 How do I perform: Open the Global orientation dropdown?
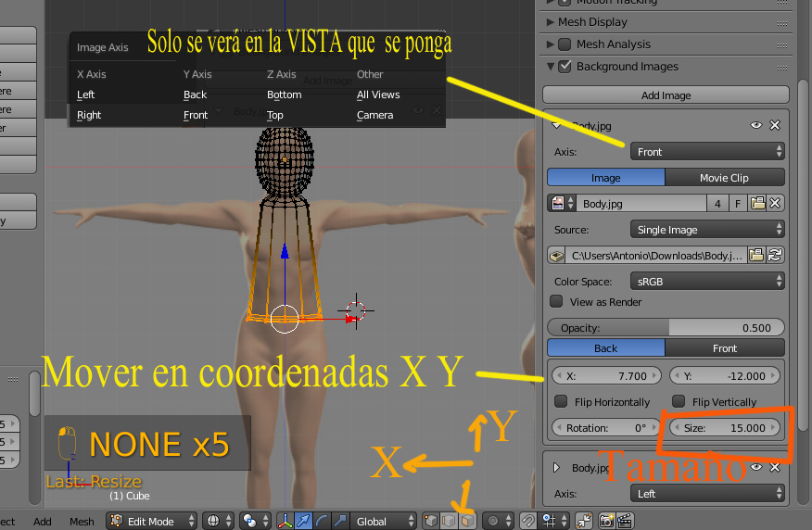tap(384, 521)
